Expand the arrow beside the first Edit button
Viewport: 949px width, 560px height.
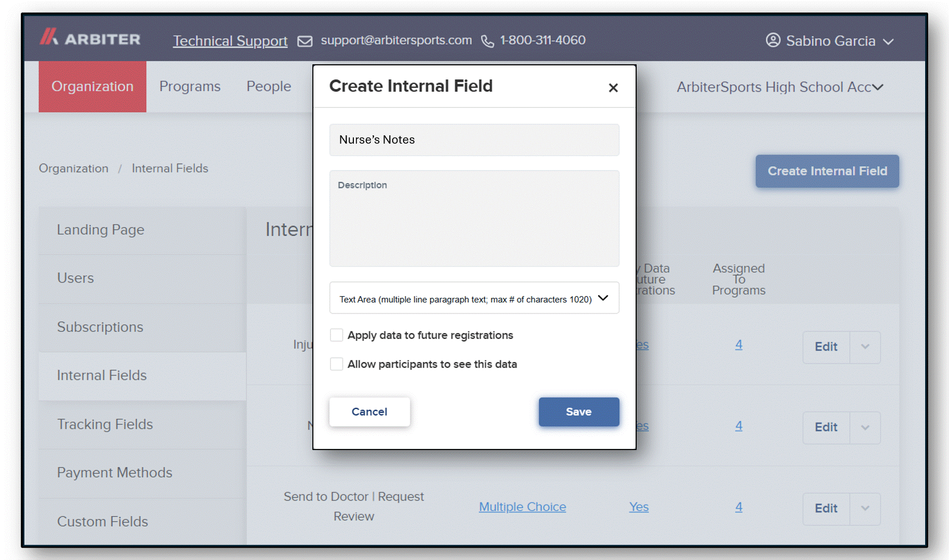point(865,347)
